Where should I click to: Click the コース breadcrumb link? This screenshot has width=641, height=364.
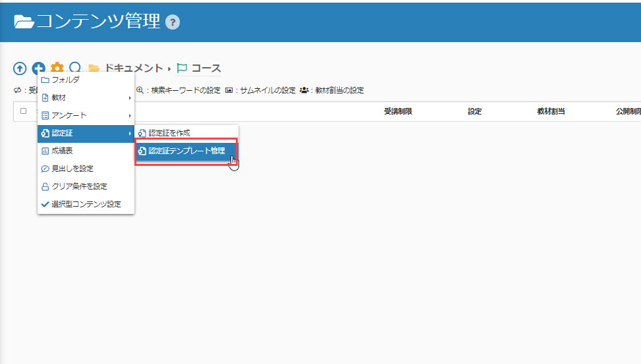pyautogui.click(x=206, y=68)
